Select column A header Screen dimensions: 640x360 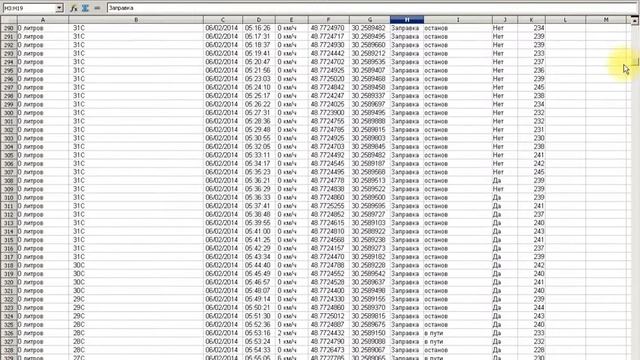point(43,20)
